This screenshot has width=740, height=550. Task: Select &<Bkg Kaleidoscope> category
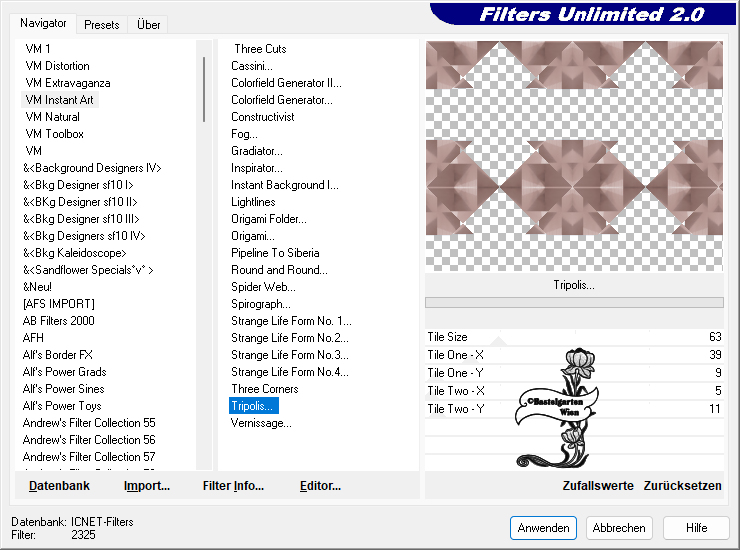coord(75,253)
